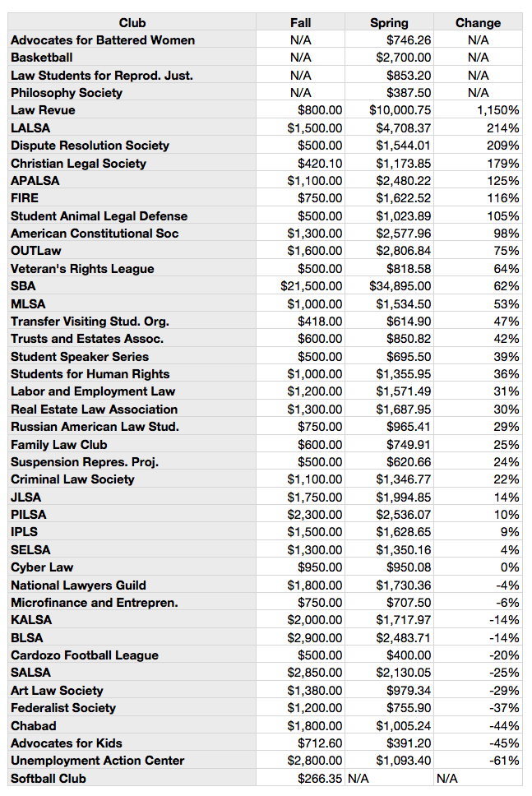Select the Fall column header
Image resolution: width=532 pixels, height=796 pixels.
pyautogui.click(x=300, y=23)
